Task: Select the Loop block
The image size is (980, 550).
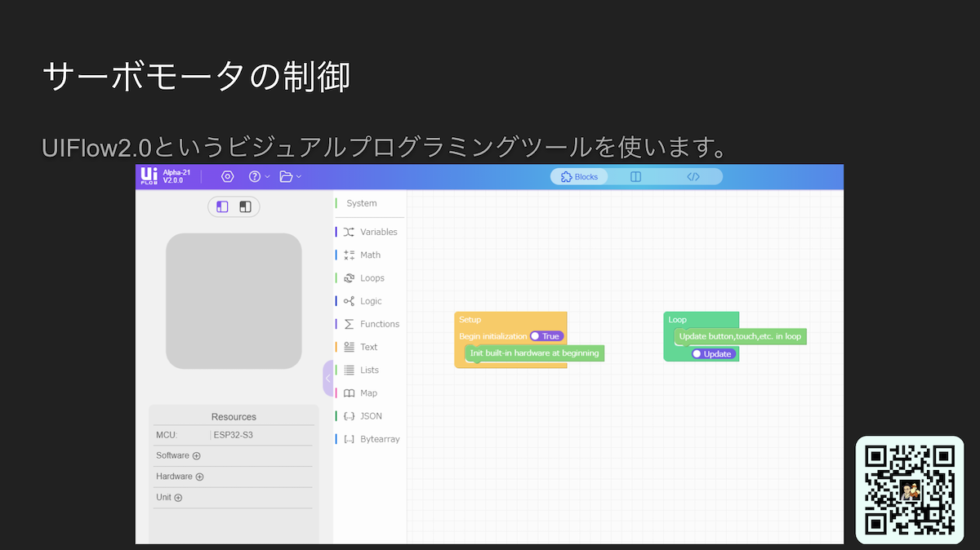Action: click(x=677, y=320)
